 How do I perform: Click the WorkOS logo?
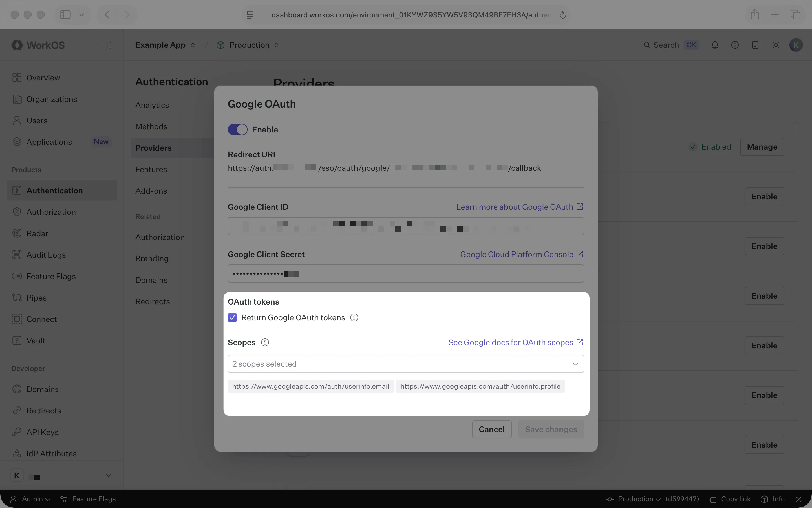(x=38, y=45)
